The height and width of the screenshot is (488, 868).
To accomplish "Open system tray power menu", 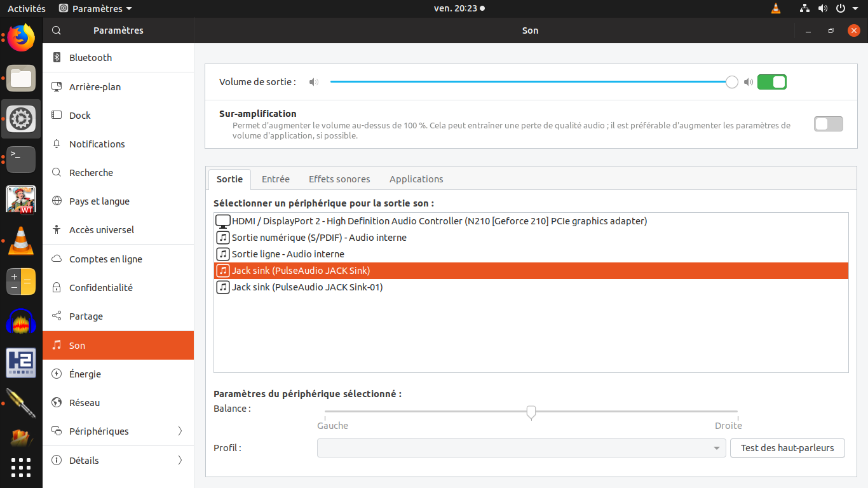I will click(845, 9).
